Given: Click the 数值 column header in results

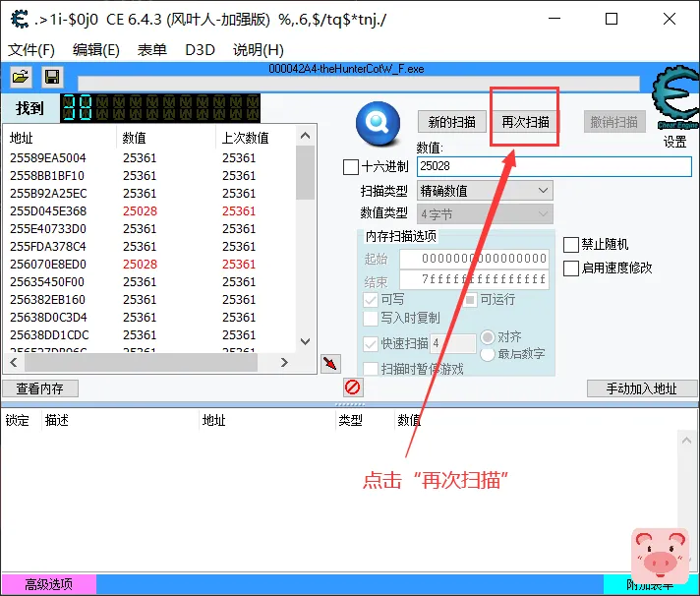Looking at the screenshot, I should click(x=166, y=138).
